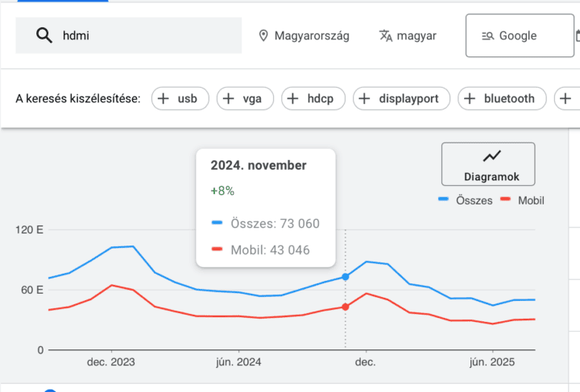Open the Google search network selector
Screen dimensions: 580x392
click(509, 35)
